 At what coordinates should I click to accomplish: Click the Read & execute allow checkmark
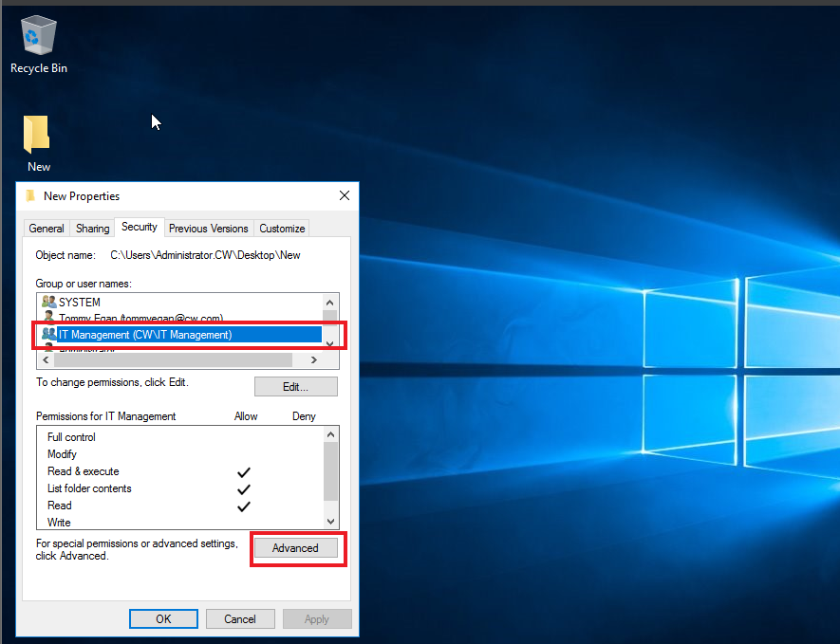click(x=244, y=471)
